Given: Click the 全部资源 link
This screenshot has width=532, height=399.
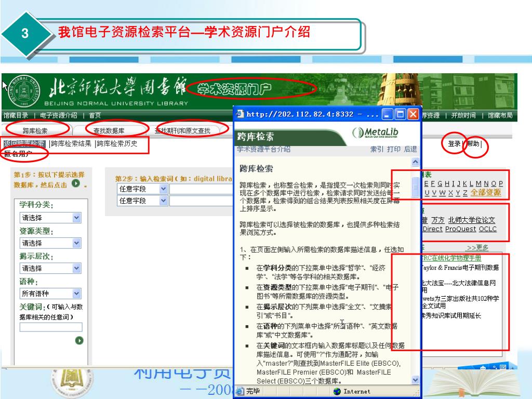Looking at the screenshot, I should [x=486, y=192].
